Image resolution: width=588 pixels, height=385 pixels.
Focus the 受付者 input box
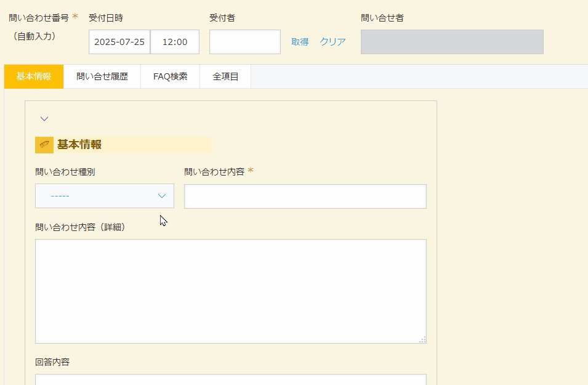point(245,42)
